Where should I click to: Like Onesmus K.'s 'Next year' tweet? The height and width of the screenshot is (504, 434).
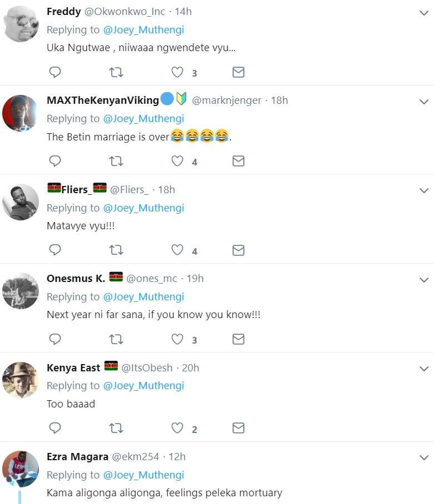click(x=177, y=339)
